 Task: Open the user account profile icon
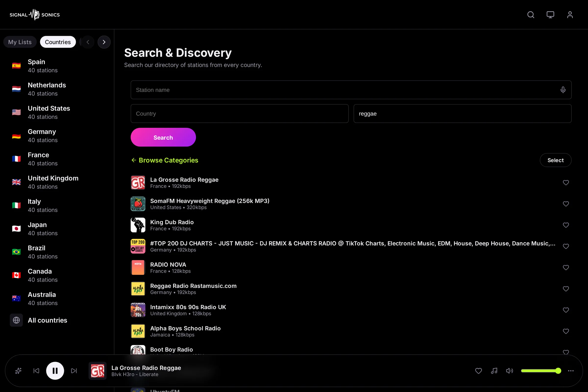(570, 15)
